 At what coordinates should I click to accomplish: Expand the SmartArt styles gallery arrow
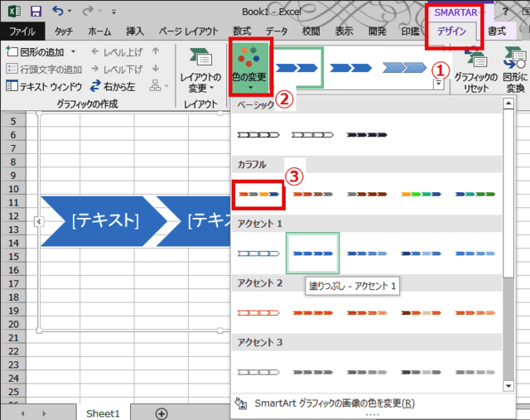(437, 84)
